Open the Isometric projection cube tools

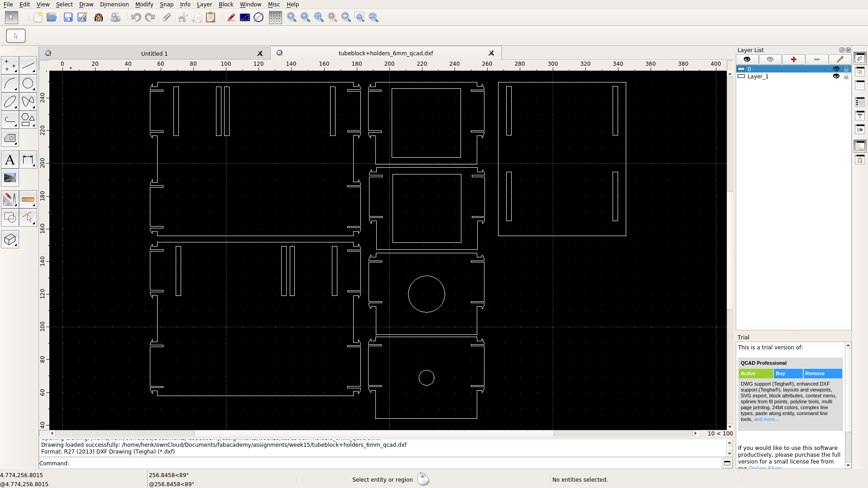tap(10, 239)
